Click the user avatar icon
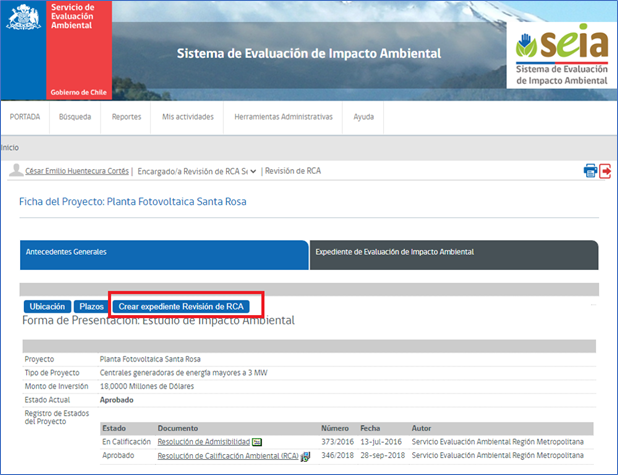 point(15,171)
